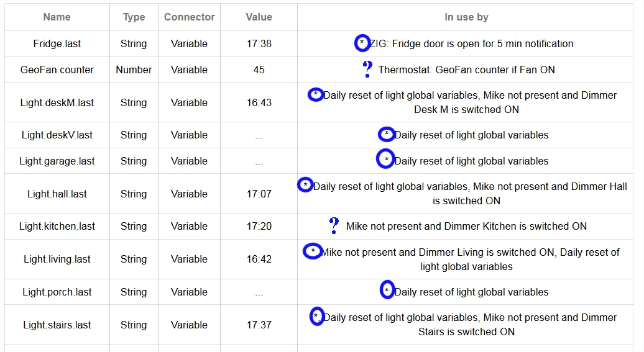Click the circled asterisk in Light.living.last row
This screenshot has height=352, width=644.
(313, 251)
